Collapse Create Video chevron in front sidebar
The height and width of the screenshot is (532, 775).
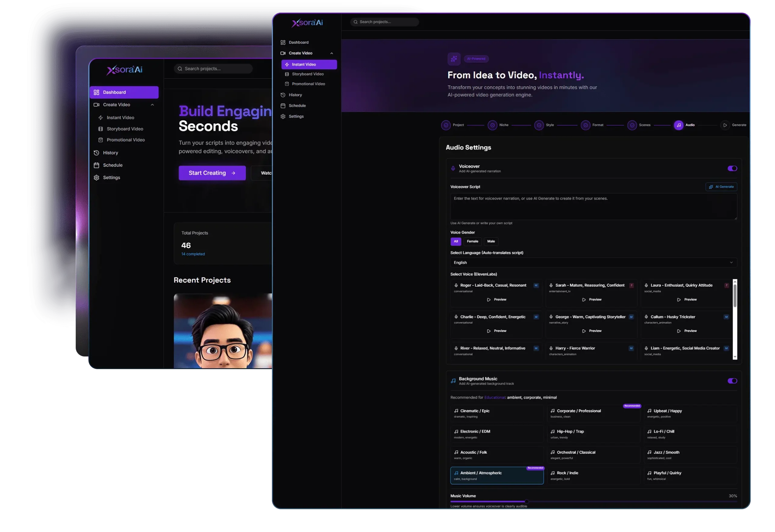click(x=332, y=53)
